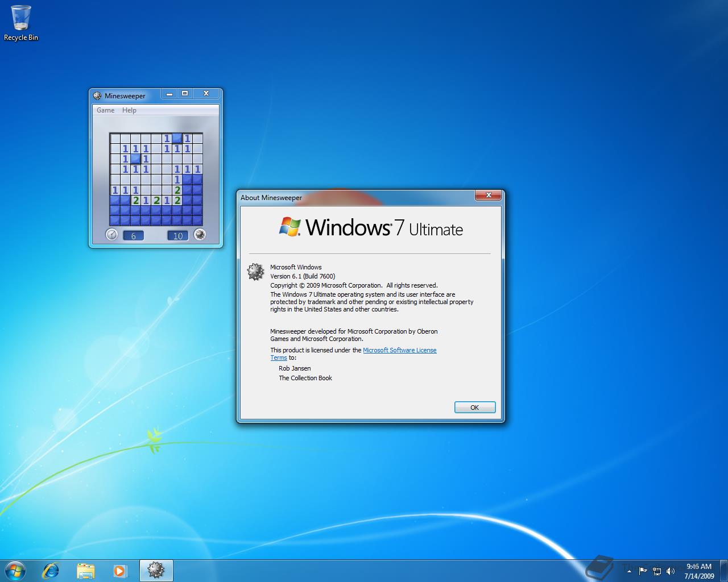Maximize the Minesweeper window
This screenshot has height=582, width=728.
(x=184, y=94)
